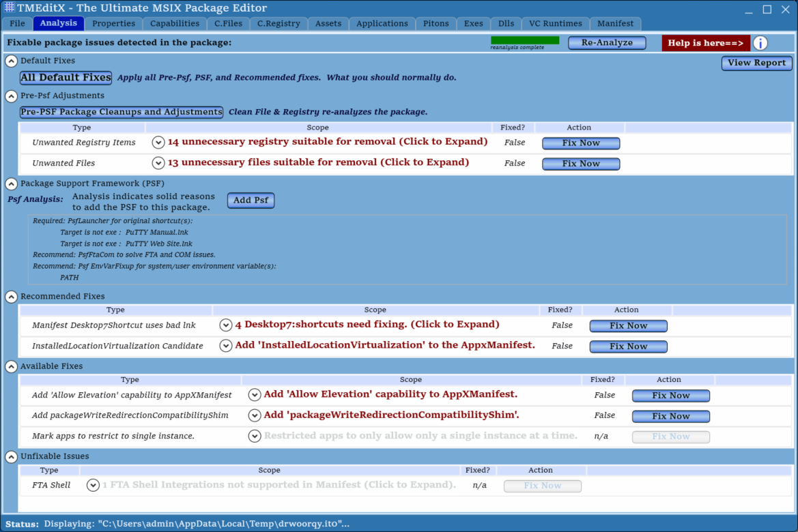Click the green reanalysis progress bar

click(524, 40)
